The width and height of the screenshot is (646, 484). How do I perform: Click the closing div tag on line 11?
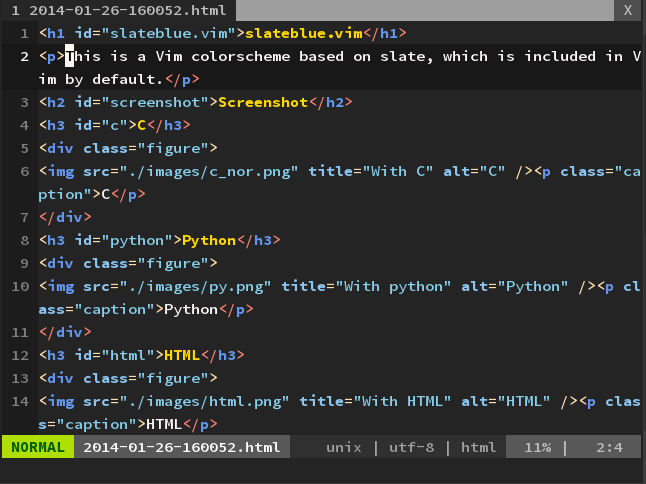[65, 332]
